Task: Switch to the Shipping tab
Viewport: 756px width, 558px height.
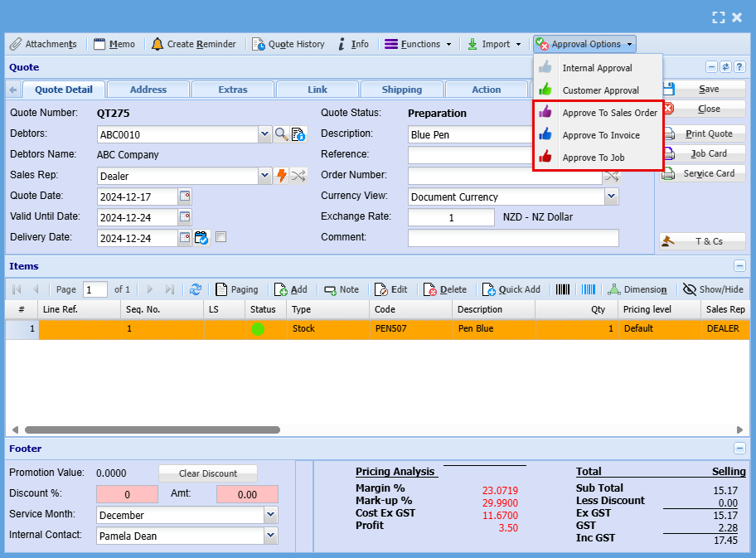Action: [401, 90]
